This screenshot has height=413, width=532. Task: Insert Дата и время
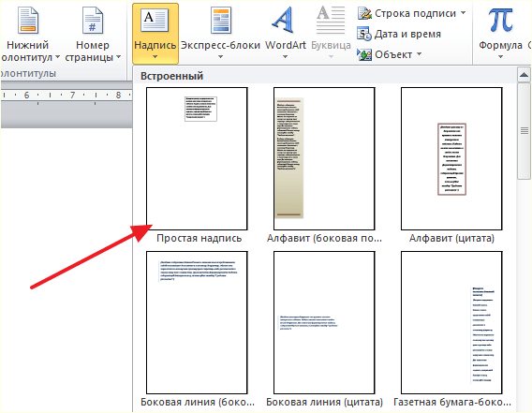pos(399,34)
